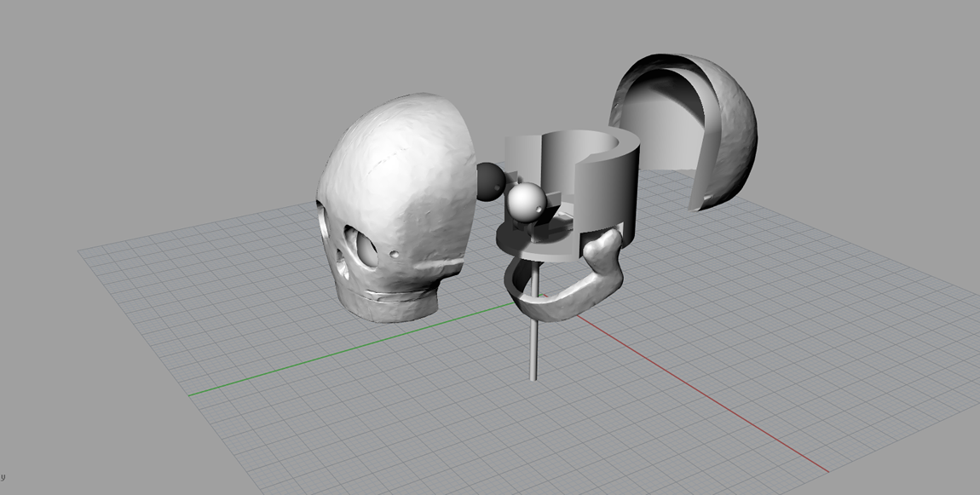Screen dimensions: 980x495
Task: Select the thin vertical support rod
Action: 533,349
